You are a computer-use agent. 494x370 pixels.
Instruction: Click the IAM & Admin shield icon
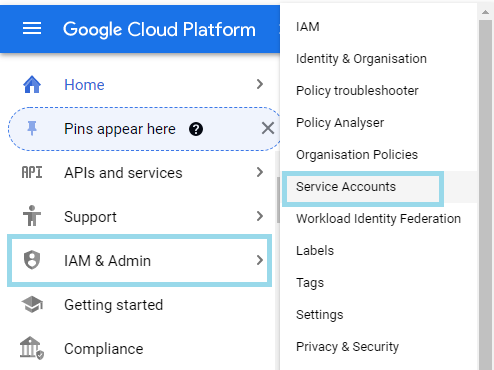(32, 260)
